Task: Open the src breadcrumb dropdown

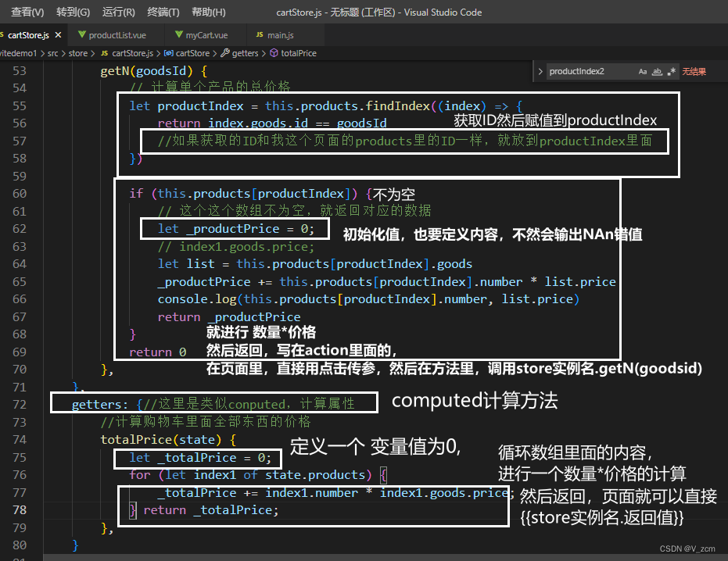Action: click(53, 54)
